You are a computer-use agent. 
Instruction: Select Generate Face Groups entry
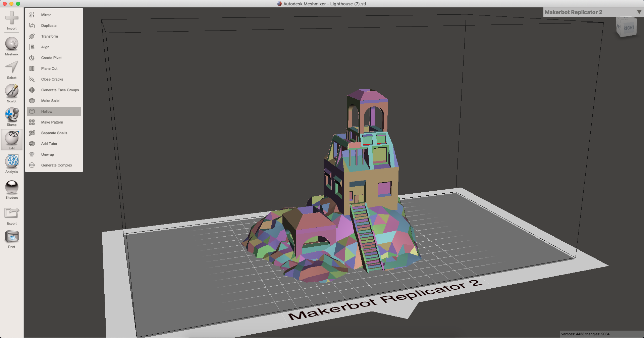[x=54, y=90]
